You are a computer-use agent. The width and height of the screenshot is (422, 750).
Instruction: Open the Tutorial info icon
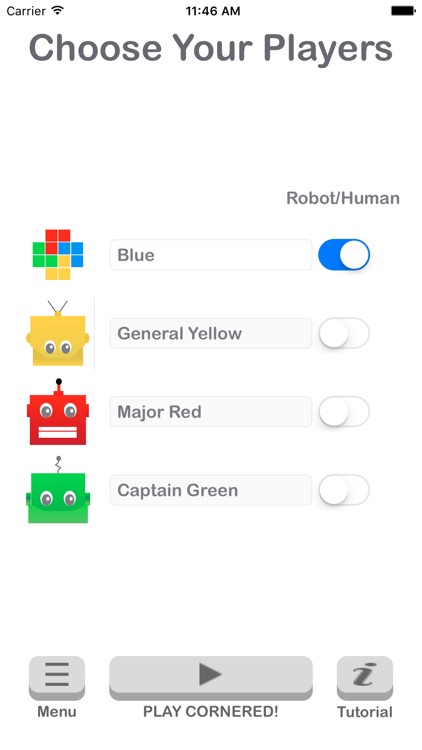(x=365, y=675)
